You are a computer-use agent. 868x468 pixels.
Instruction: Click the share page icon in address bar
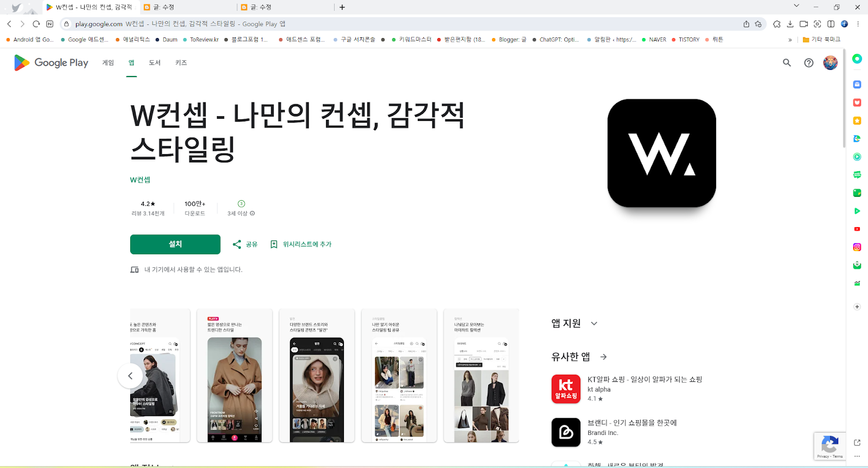[746, 24]
